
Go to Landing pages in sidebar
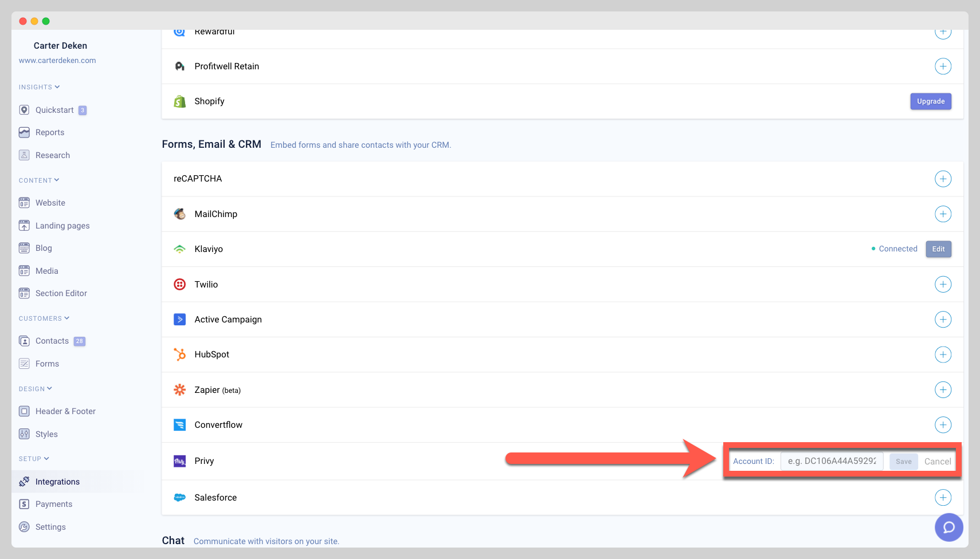click(x=62, y=226)
